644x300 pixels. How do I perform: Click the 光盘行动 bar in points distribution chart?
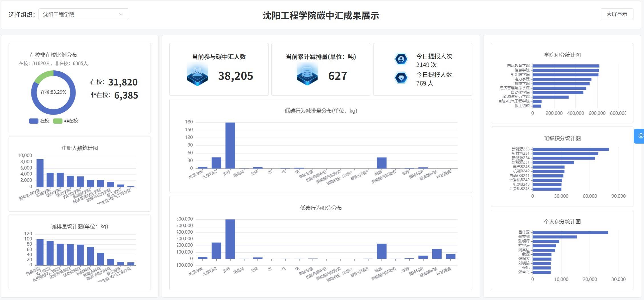point(216,250)
